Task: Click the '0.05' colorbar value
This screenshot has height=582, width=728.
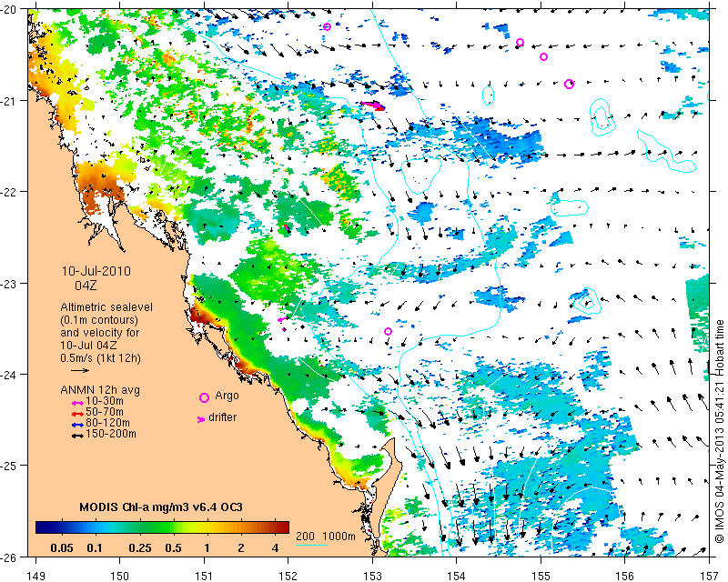Action: (62, 548)
